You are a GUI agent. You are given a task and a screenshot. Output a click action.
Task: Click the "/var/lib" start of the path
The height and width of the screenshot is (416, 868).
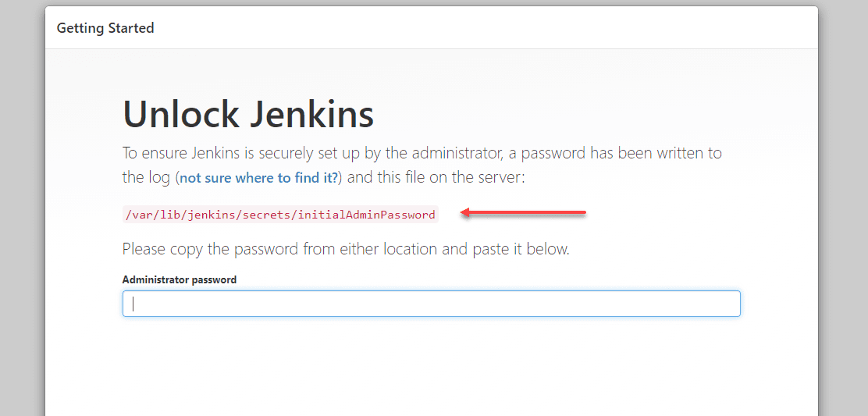tap(146, 215)
